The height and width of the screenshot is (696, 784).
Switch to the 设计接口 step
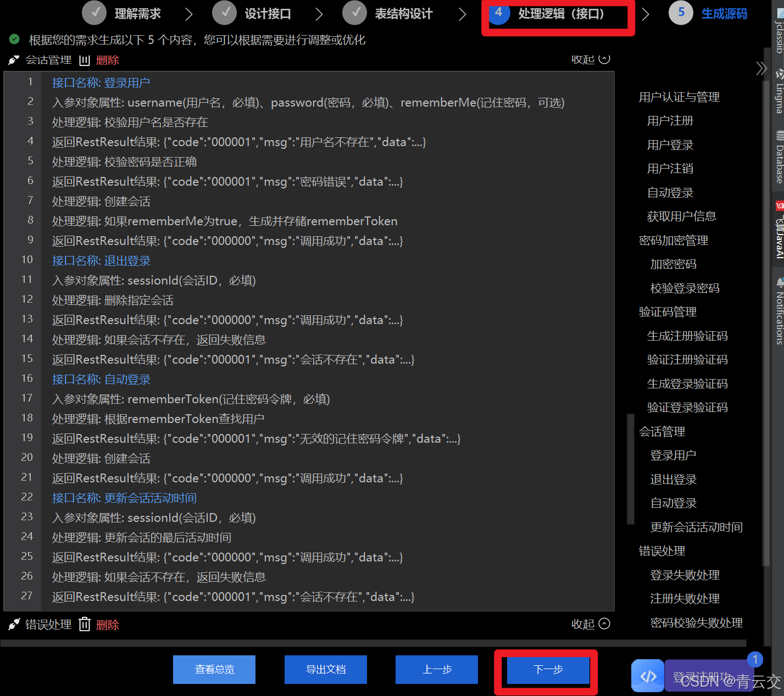click(252, 13)
